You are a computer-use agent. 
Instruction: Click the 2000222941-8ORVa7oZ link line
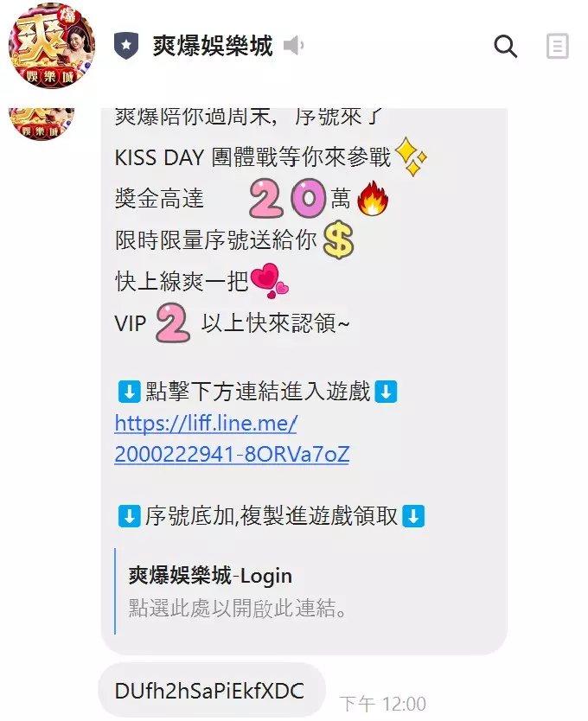(x=232, y=454)
